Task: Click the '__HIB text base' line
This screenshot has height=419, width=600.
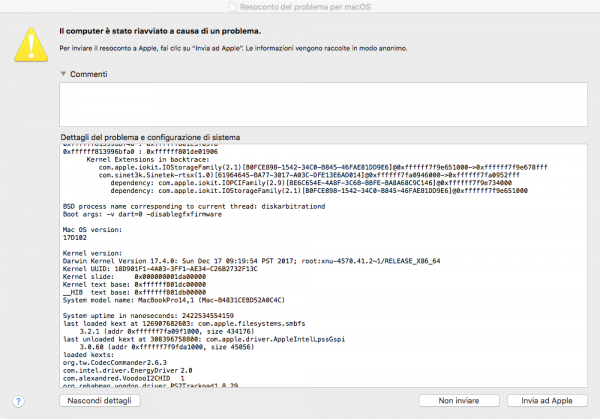Action: pyautogui.click(x=134, y=292)
